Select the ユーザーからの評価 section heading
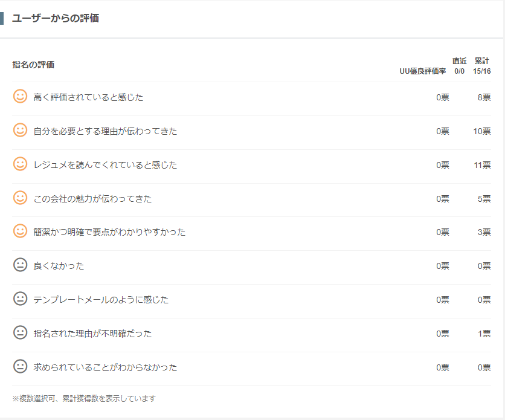The width and height of the screenshot is (505, 420). (x=56, y=18)
